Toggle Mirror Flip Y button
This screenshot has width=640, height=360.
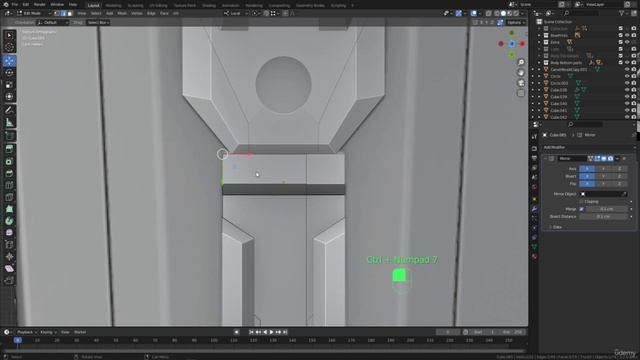pos(603,184)
